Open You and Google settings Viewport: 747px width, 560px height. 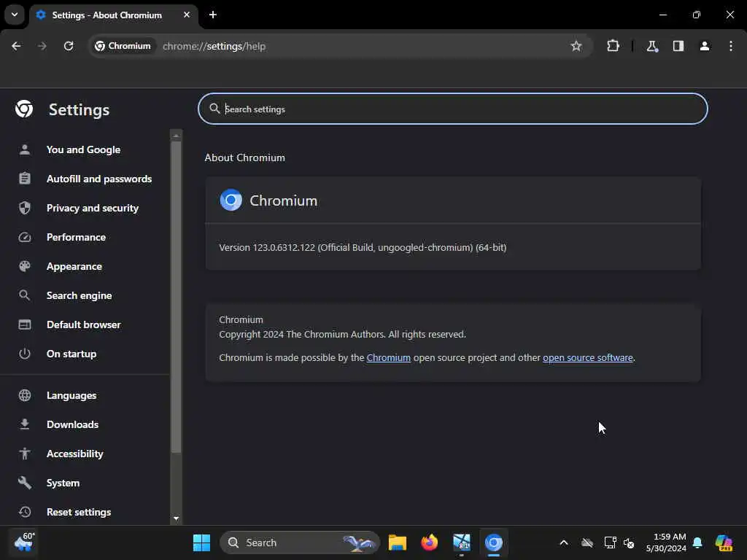click(x=83, y=150)
